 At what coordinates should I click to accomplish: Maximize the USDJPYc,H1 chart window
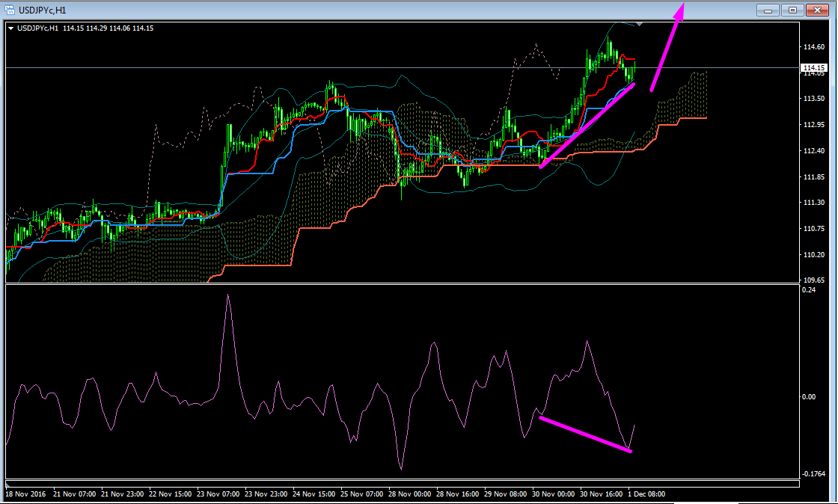click(793, 10)
